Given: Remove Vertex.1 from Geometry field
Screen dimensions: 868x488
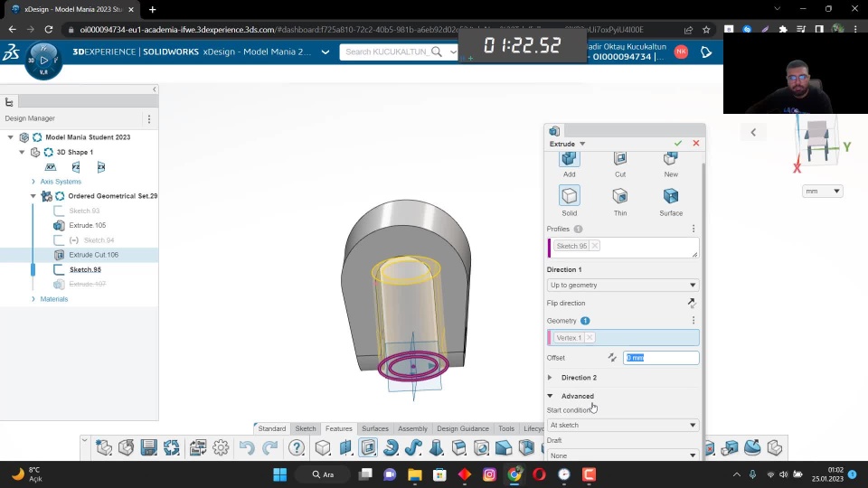Looking at the screenshot, I should click(x=590, y=337).
